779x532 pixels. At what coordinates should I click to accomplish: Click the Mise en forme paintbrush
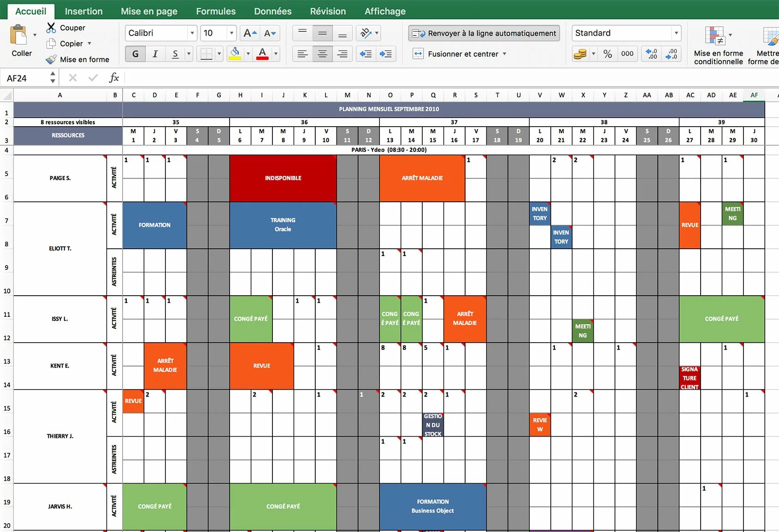click(x=51, y=59)
